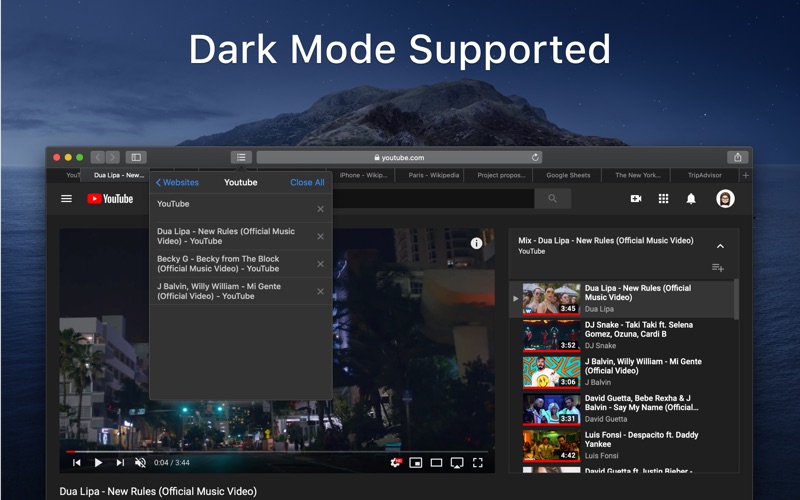This screenshot has width=800, height=500.
Task: Close the Becky G tab entry
Action: tap(320, 264)
